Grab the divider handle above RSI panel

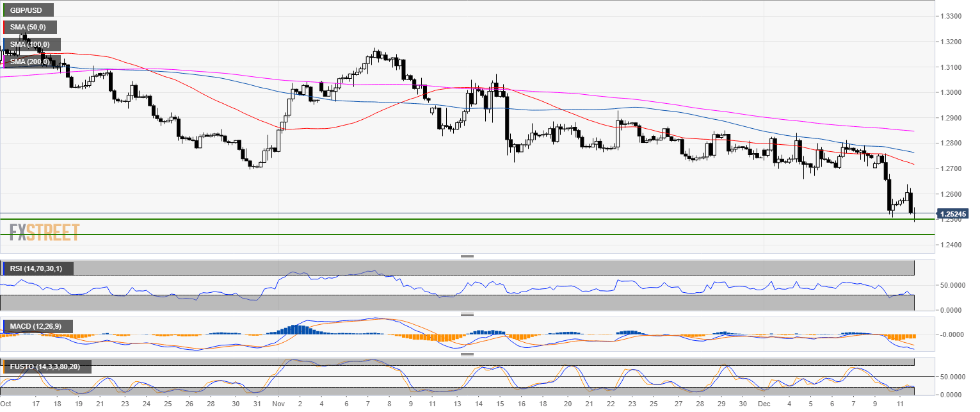click(x=467, y=256)
